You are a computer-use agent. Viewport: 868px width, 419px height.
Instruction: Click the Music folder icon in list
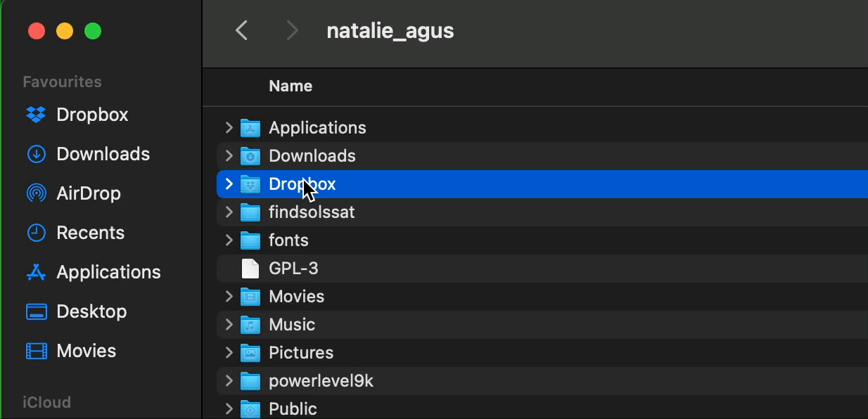coord(250,325)
